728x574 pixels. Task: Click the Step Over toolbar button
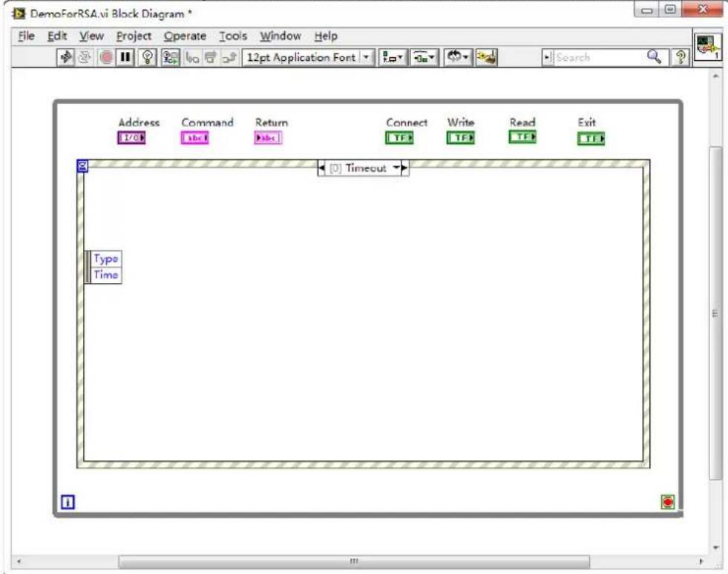click(210, 58)
